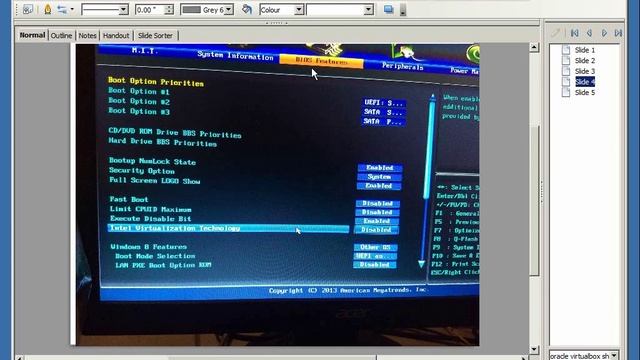Switch to the Slide Sorter tab
This screenshot has height=360, width=640.
pyautogui.click(x=155, y=36)
